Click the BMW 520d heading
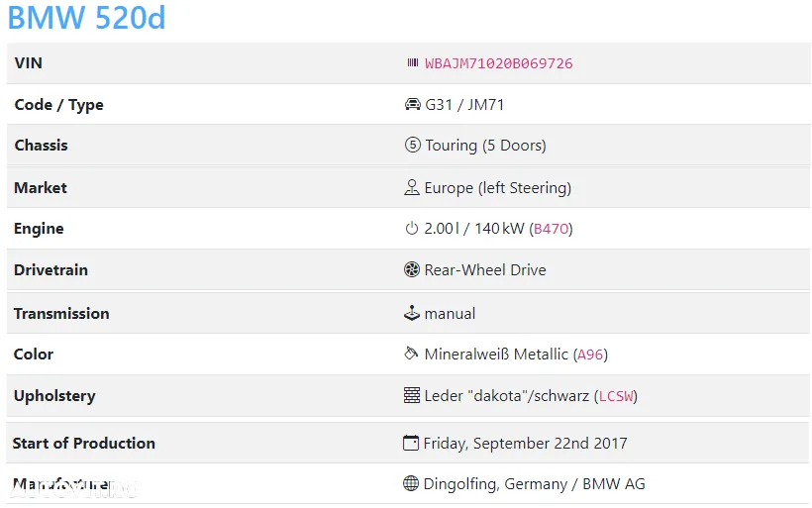The width and height of the screenshot is (812, 508). (x=86, y=18)
